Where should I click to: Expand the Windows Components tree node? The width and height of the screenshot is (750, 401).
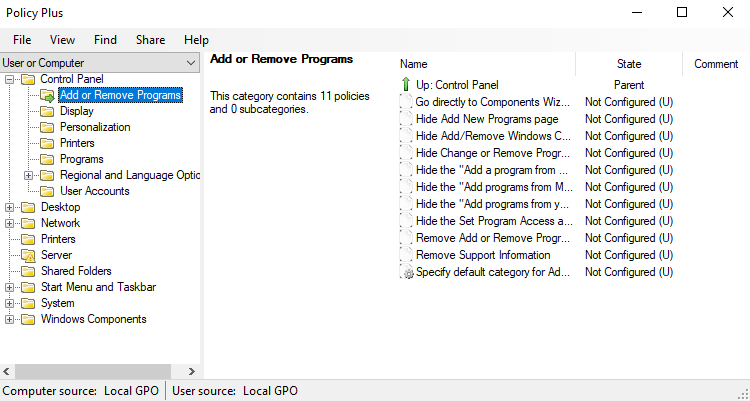[9, 319]
